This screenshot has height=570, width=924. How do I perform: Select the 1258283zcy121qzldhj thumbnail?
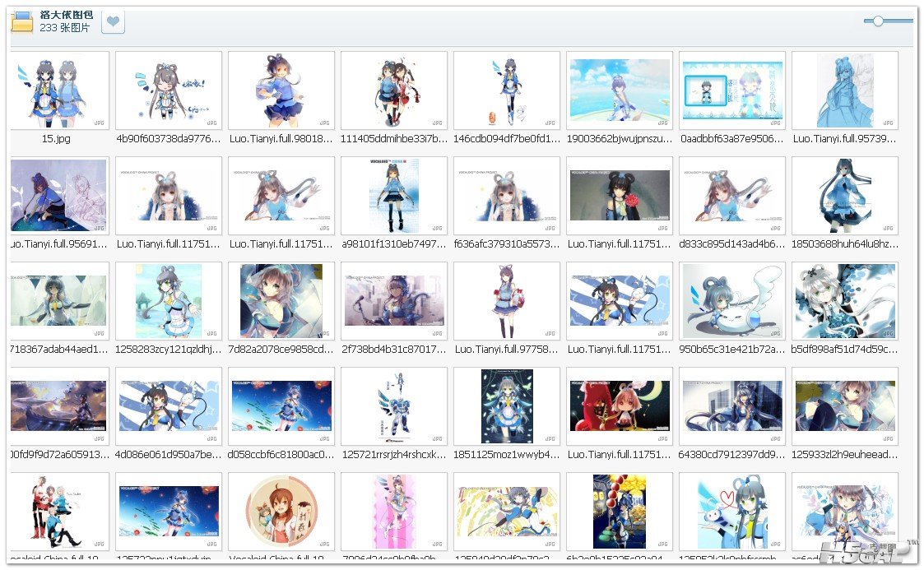[169, 301]
